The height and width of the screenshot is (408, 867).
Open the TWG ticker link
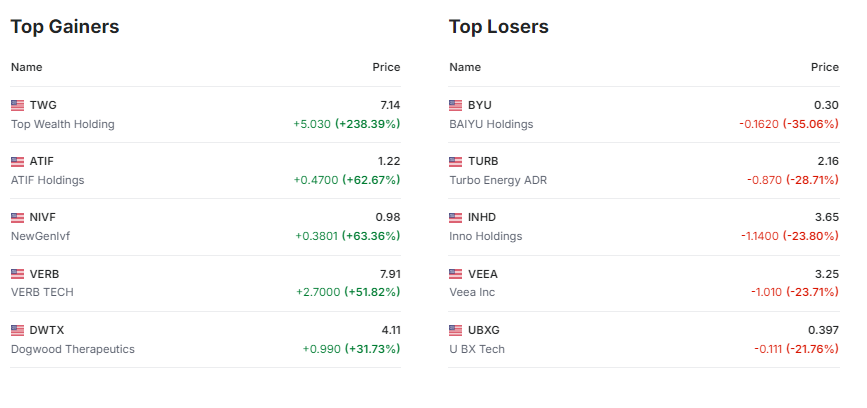43,105
